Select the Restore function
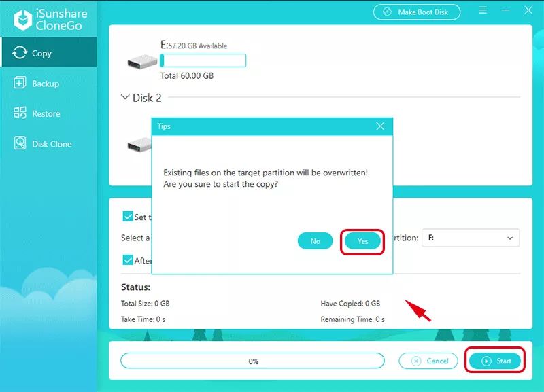Screen dimensions: 544x392 pos(48,113)
